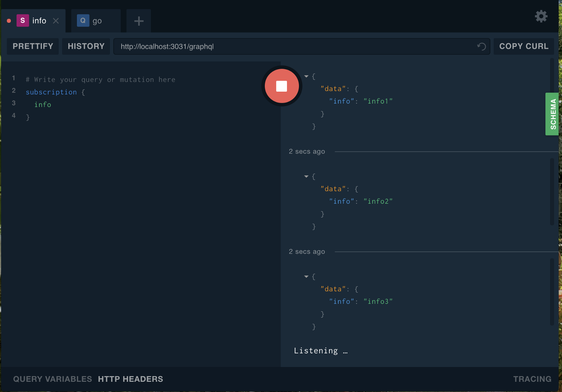
Task: Show the HTTP HEADERS editor
Action: click(x=130, y=379)
